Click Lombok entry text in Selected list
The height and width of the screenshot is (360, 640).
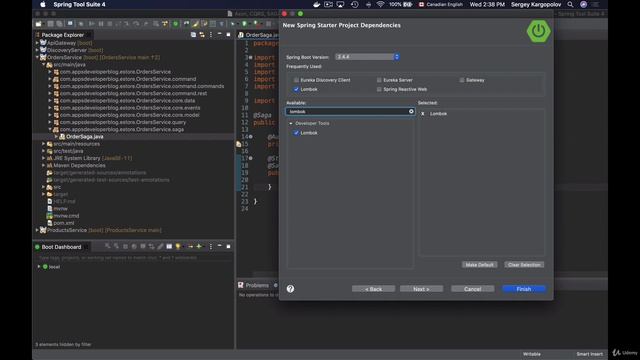coord(438,114)
